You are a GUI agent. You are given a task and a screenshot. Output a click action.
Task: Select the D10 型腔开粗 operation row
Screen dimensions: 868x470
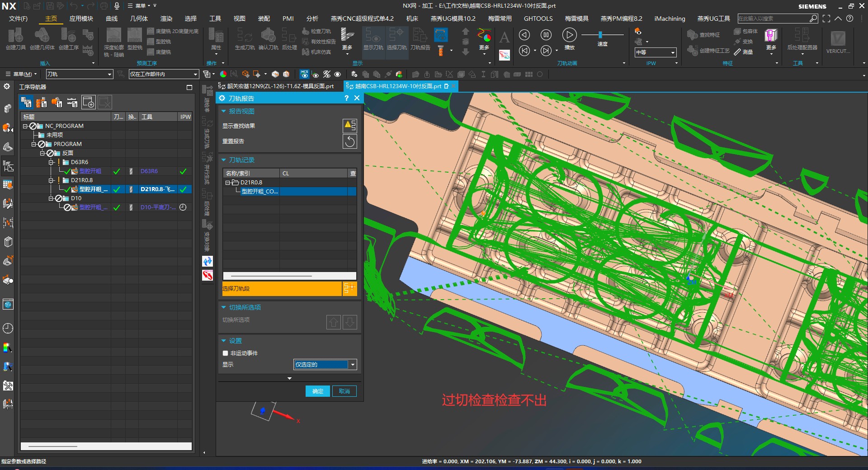point(106,207)
